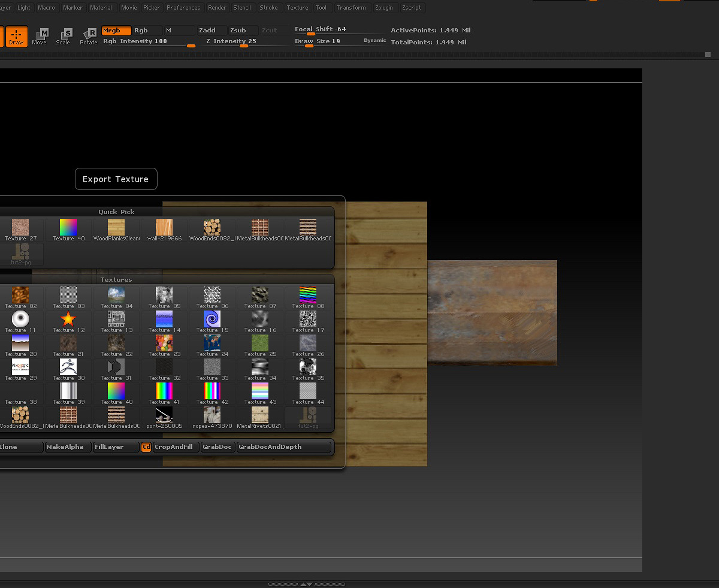Choose the Texture 04 sky thumbnail
719x588 pixels.
coord(116,298)
